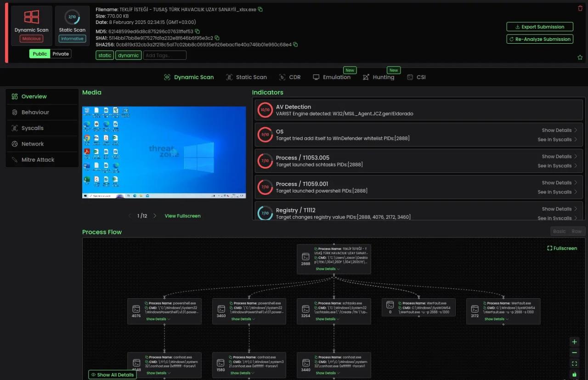Viewport: 588px width, 380px height.
Task: Open the Network analysis section
Action: coord(32,143)
